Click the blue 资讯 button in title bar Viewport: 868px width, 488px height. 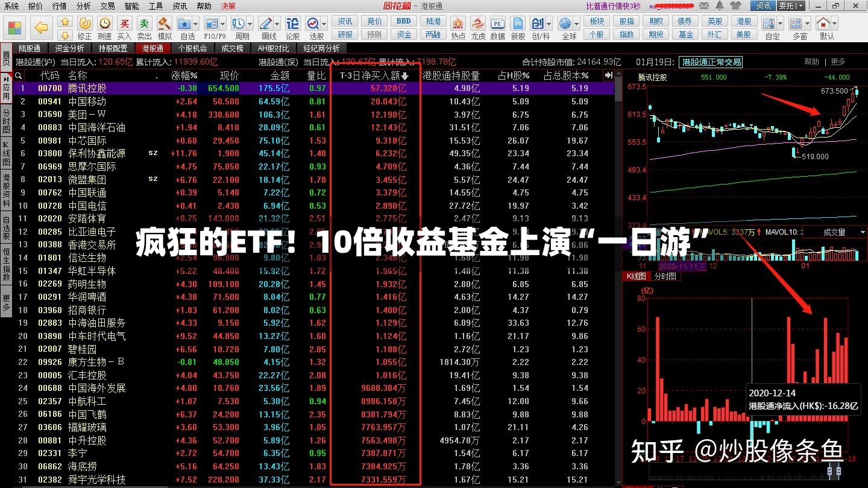point(763,5)
